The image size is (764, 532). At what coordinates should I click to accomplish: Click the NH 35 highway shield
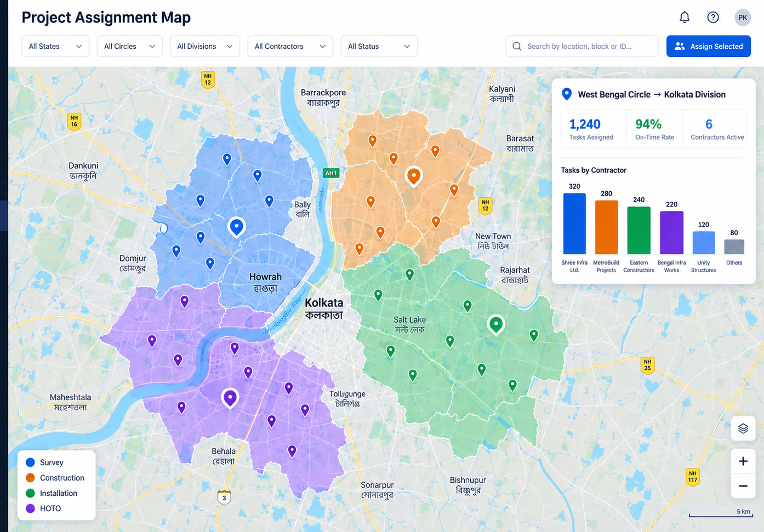tap(647, 365)
